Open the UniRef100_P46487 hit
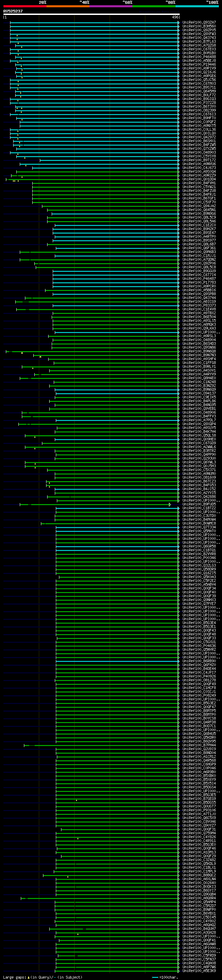The height and width of the screenshot is (980, 222). point(199,278)
